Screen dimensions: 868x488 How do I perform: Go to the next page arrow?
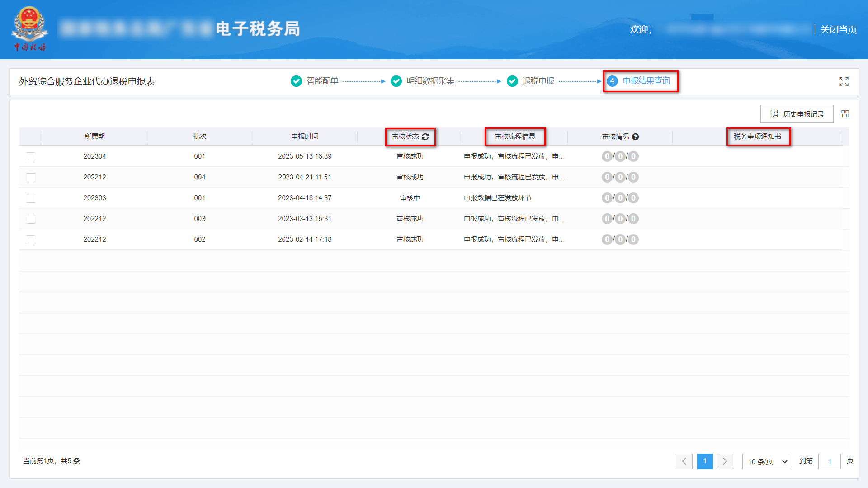tap(725, 461)
